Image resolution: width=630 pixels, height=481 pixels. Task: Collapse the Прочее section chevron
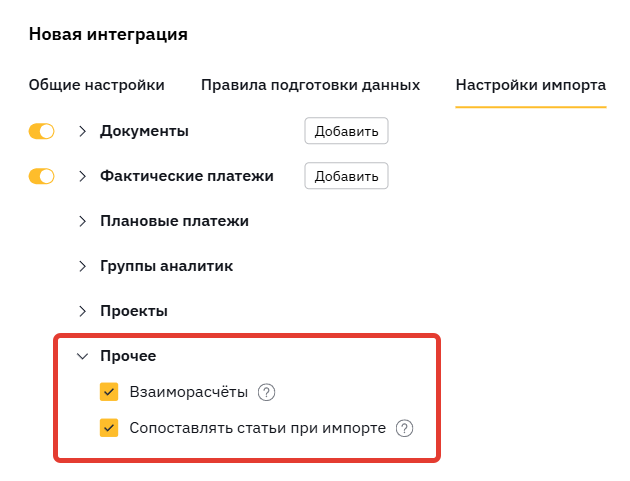pos(82,356)
